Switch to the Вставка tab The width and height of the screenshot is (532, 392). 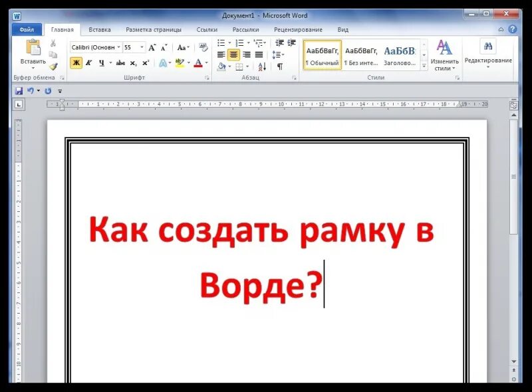pos(100,30)
